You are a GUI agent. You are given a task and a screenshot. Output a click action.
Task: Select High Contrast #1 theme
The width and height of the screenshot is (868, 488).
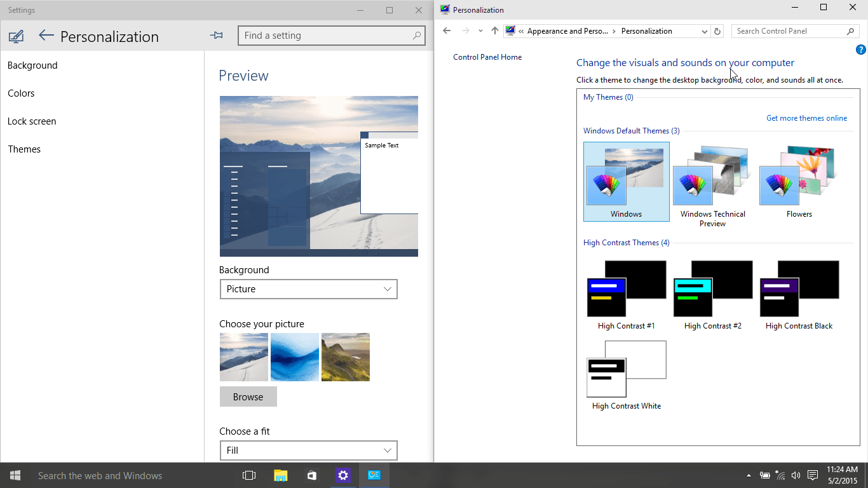pos(627,295)
